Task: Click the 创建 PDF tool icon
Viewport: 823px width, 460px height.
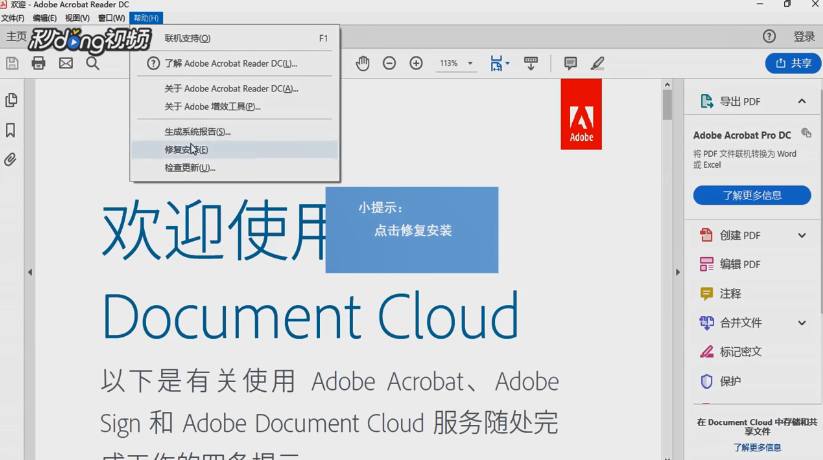Action: [706, 235]
